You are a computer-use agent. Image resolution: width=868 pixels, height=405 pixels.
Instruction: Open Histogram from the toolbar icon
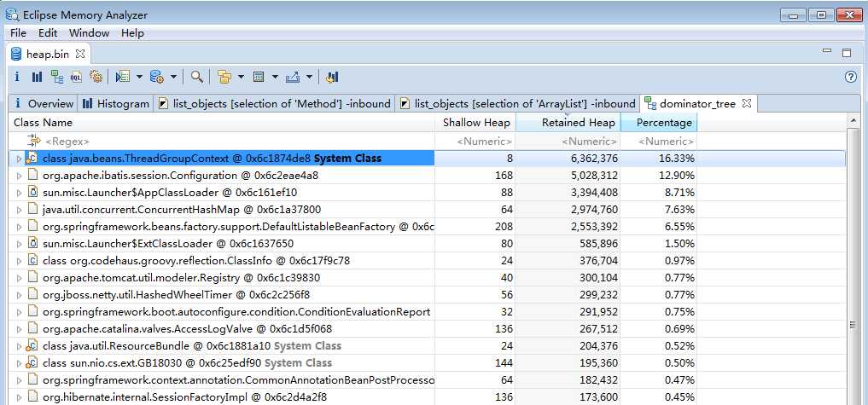coord(37,77)
